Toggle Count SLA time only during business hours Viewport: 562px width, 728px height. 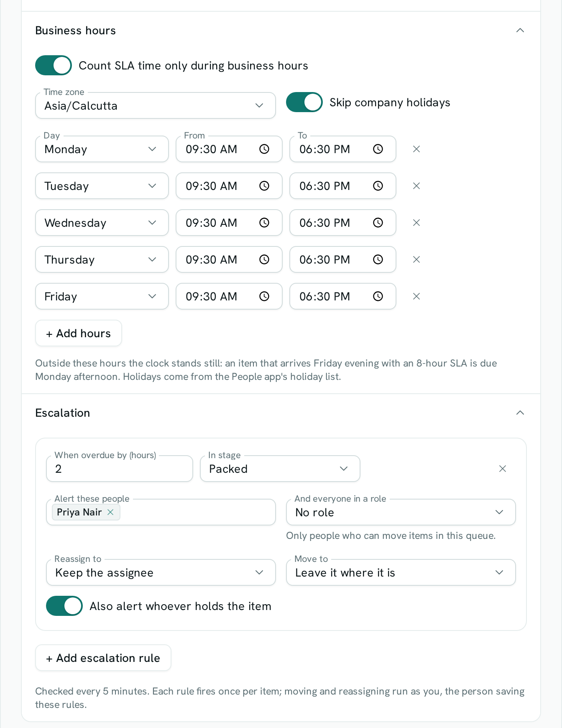point(54,65)
